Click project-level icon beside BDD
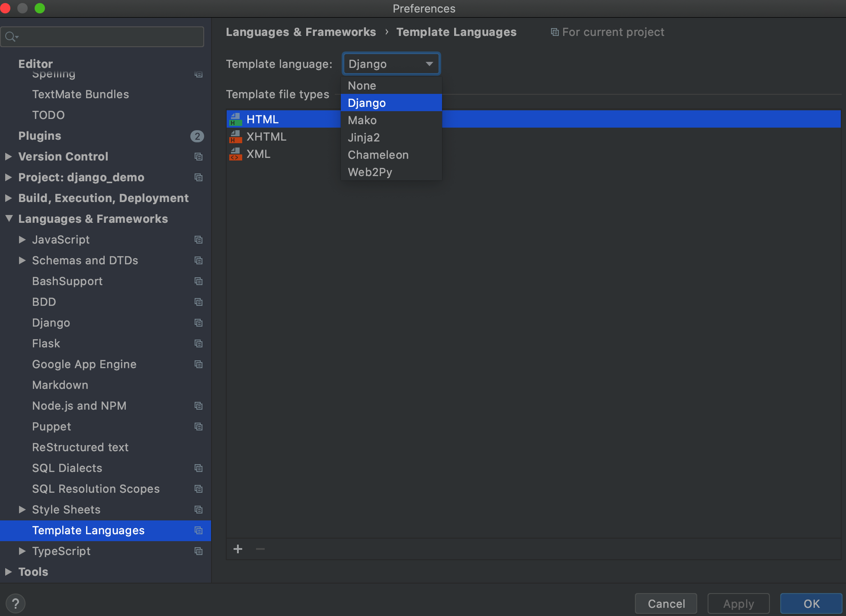The width and height of the screenshot is (846, 616). pyautogui.click(x=199, y=302)
